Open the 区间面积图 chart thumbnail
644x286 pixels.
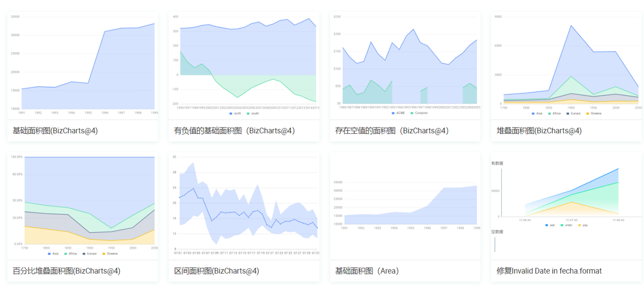point(244,205)
